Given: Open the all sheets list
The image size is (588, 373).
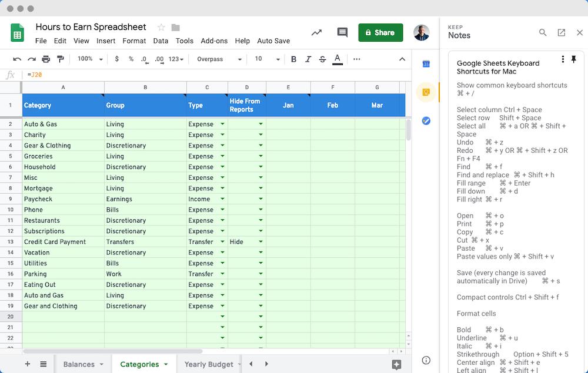Looking at the screenshot, I should pos(44,364).
